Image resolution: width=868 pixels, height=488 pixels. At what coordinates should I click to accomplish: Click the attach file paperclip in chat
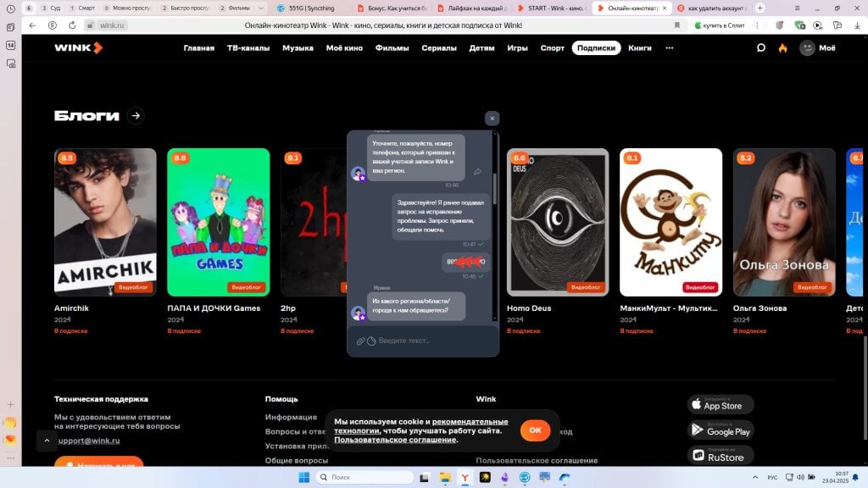[x=360, y=341]
